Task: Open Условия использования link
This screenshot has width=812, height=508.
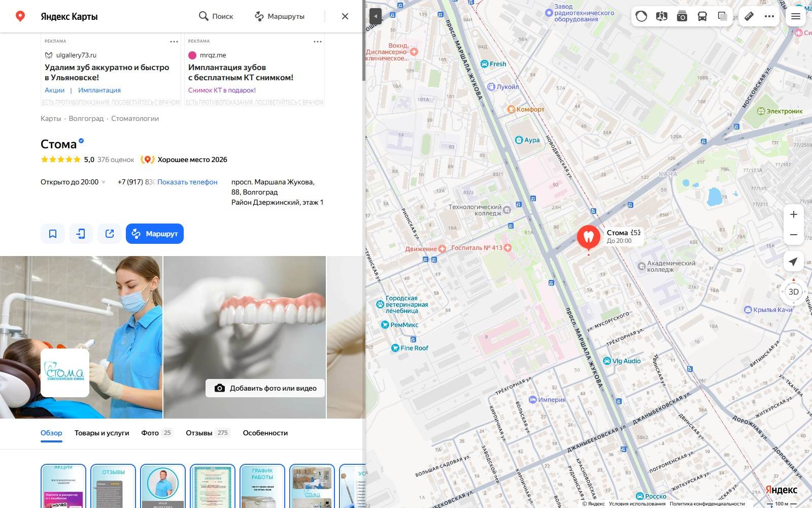Action: pyautogui.click(x=637, y=504)
